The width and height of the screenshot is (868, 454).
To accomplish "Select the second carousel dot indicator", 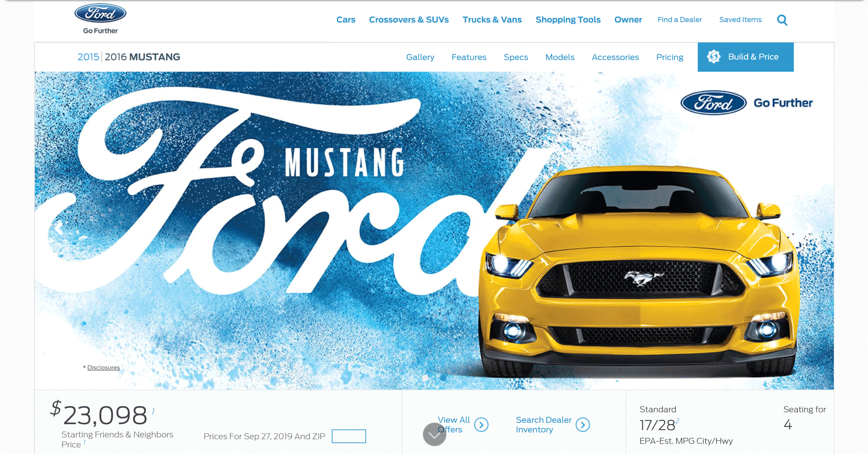I will tap(443, 378).
